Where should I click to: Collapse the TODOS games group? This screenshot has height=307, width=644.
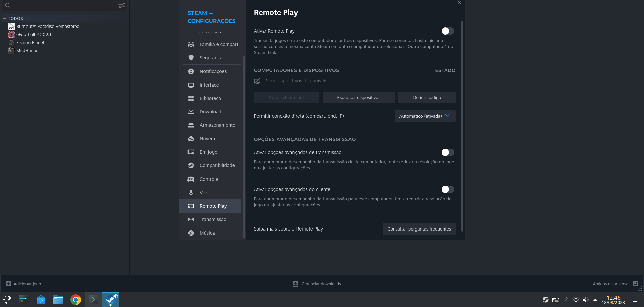click(4, 19)
